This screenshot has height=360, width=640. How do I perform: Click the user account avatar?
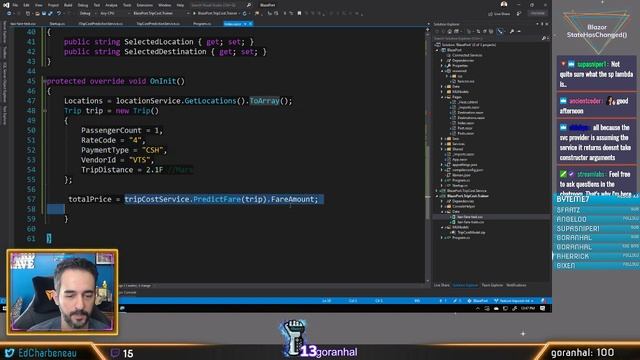click(504, 4)
